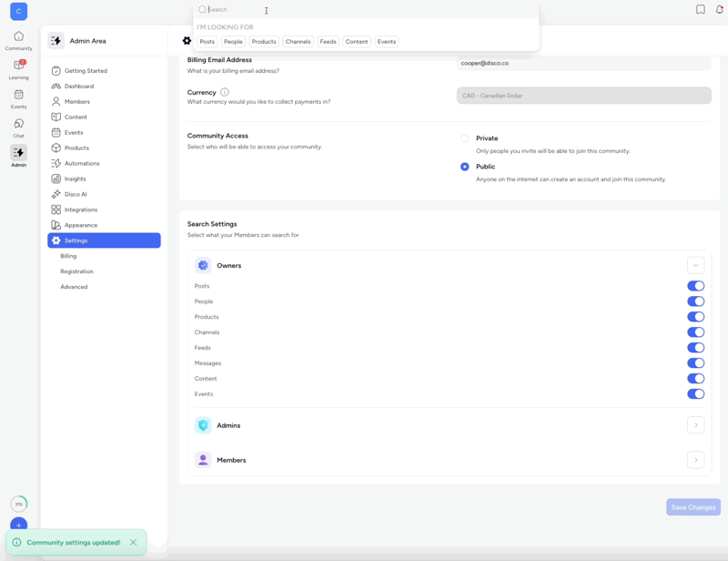Click the Members person icon in Search Settings

coord(203,460)
